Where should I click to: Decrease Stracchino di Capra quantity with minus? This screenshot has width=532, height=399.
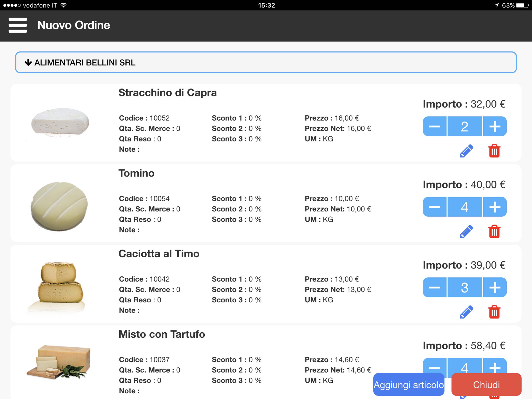tap(435, 126)
